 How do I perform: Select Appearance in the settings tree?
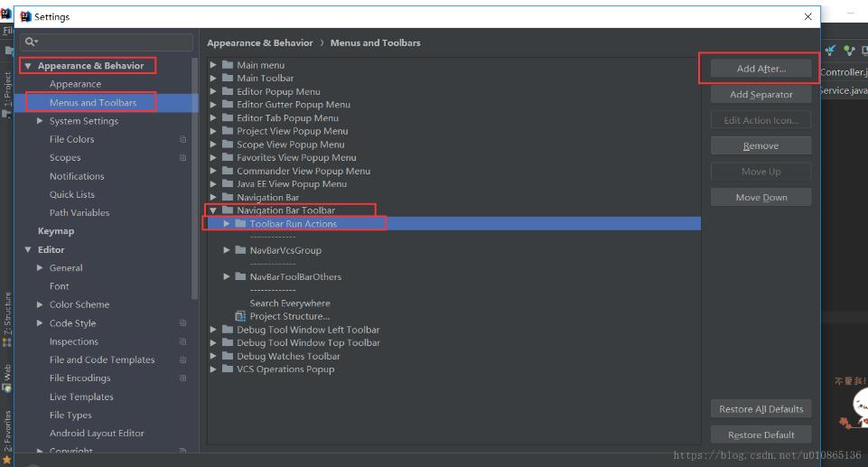click(x=75, y=84)
